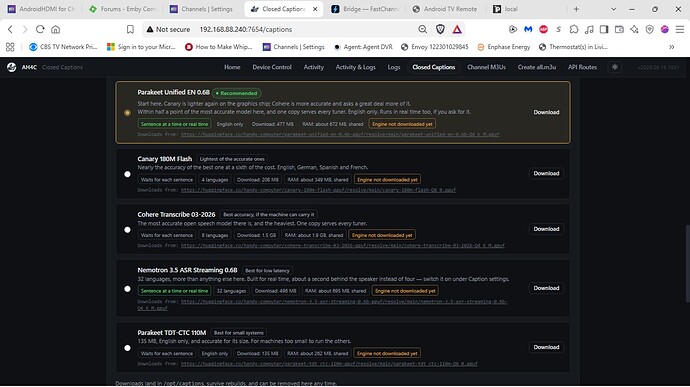Open the purple profile avatar icon

[664, 29]
